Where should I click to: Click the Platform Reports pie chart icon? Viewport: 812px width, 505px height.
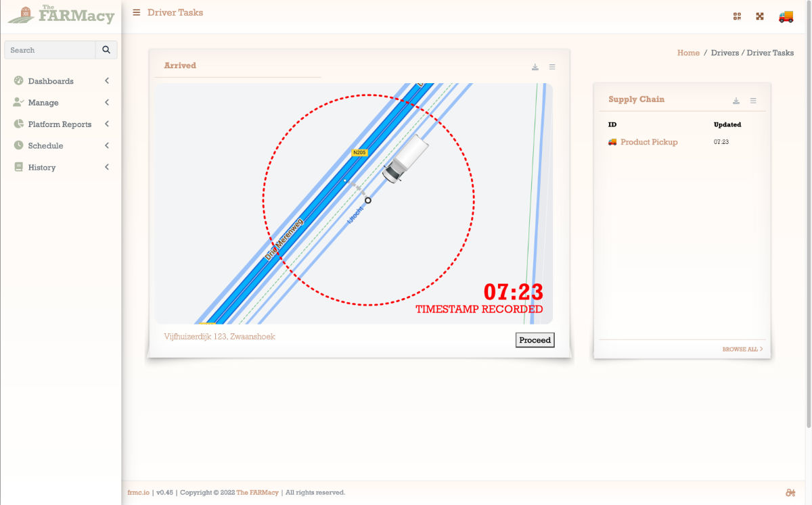tap(19, 124)
